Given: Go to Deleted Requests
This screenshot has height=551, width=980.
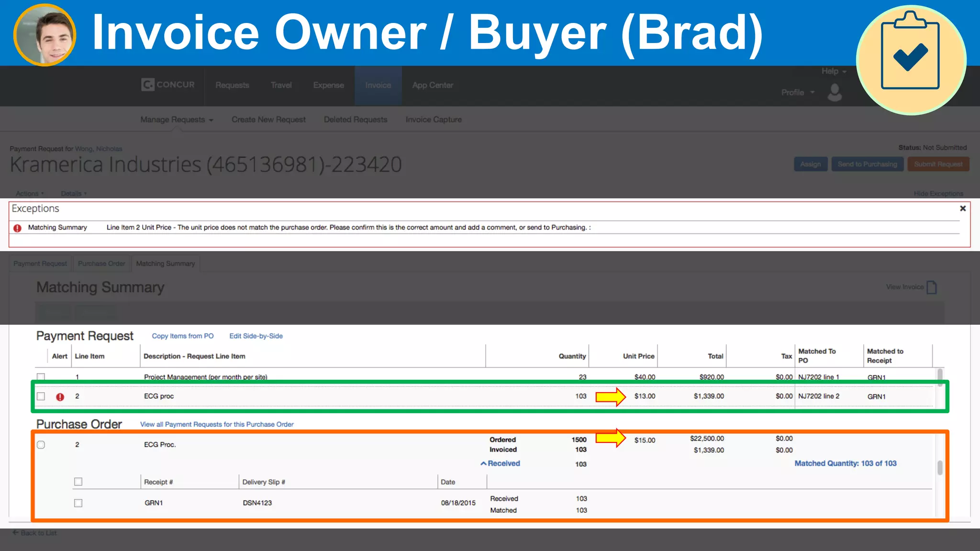Looking at the screenshot, I should click(356, 120).
